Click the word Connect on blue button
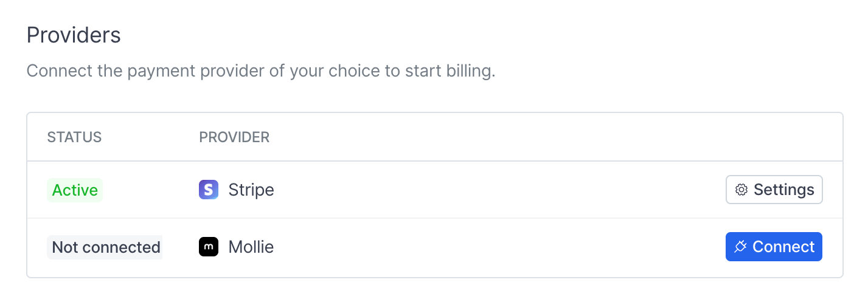This screenshot has width=868, height=305. [783, 247]
